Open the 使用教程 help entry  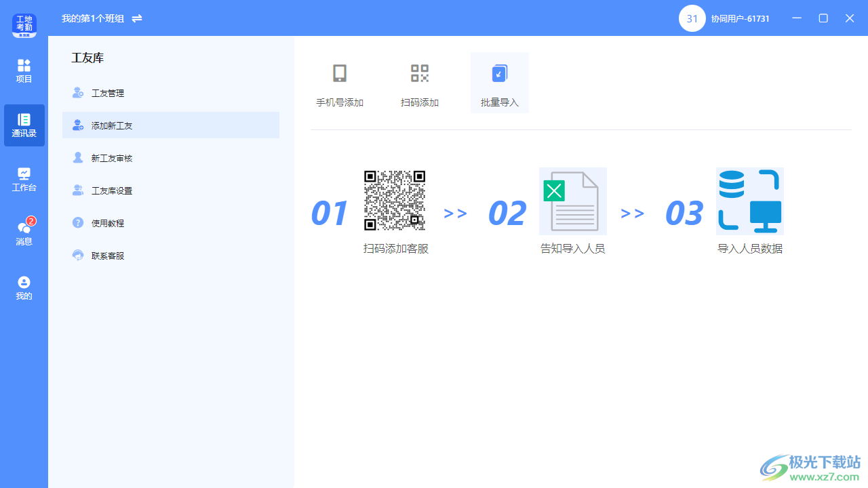pyautogui.click(x=171, y=223)
